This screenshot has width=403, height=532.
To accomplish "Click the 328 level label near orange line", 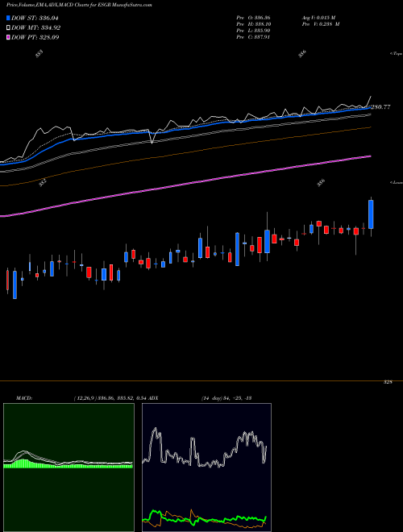I will [388, 382].
